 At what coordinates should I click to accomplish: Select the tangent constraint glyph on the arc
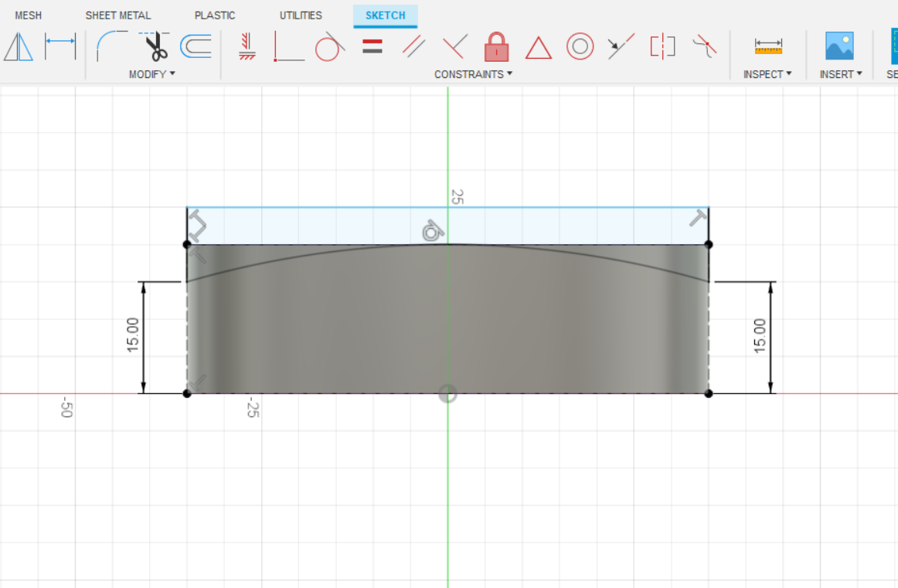(x=433, y=231)
